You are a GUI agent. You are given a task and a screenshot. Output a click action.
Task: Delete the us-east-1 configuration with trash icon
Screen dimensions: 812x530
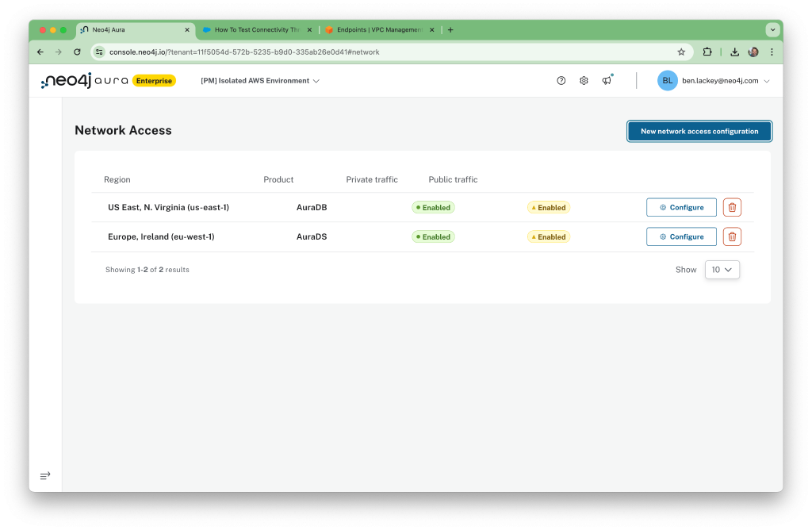pyautogui.click(x=731, y=207)
